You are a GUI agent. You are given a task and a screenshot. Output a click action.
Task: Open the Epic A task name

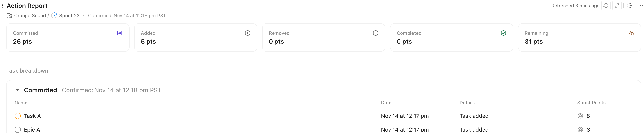click(32, 129)
